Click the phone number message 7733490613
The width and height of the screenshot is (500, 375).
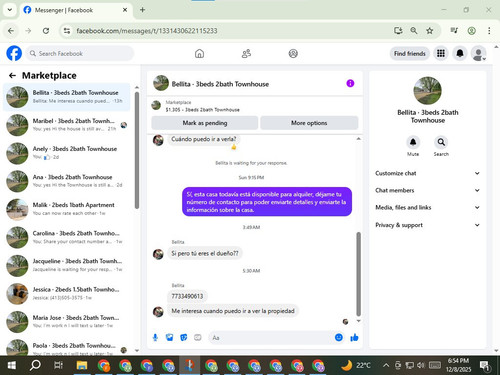(187, 296)
